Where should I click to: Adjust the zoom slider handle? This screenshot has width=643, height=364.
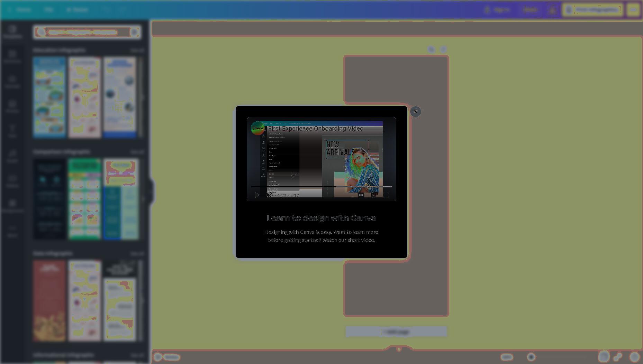coord(531,357)
